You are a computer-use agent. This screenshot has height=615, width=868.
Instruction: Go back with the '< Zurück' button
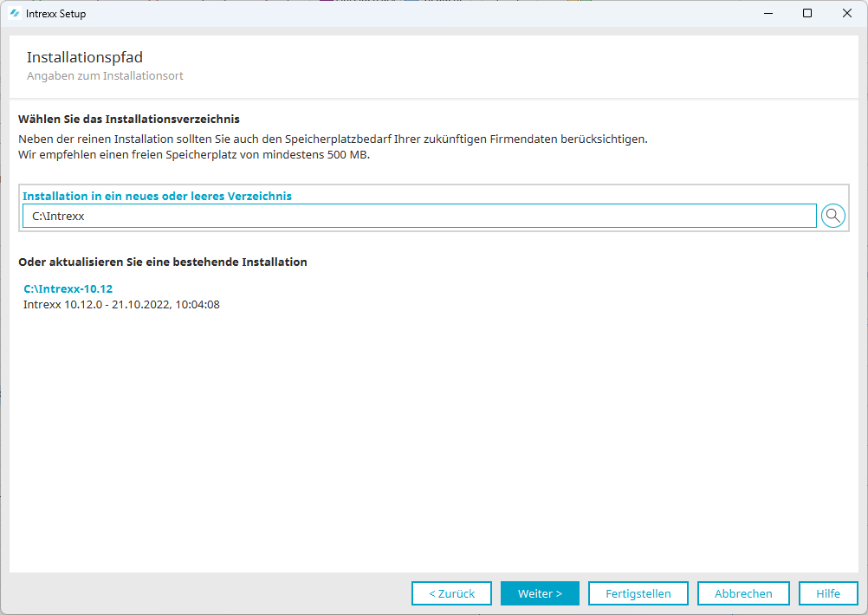[x=451, y=593]
